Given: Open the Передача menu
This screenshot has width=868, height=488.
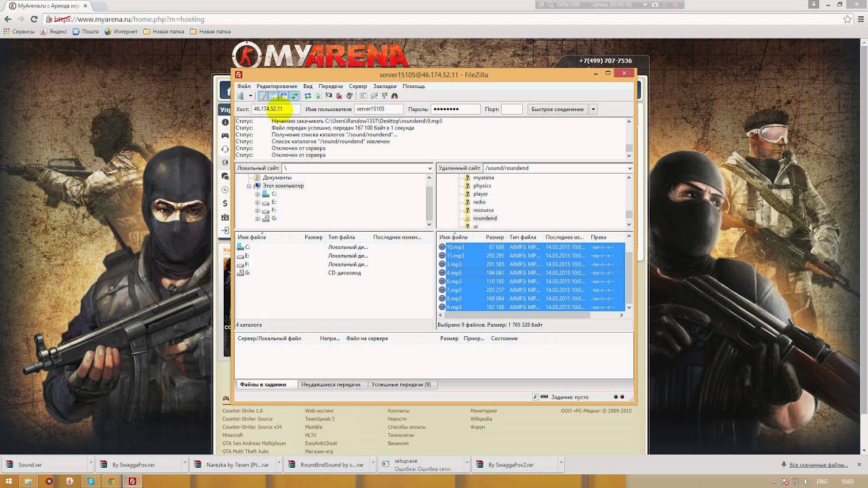Looking at the screenshot, I should pyautogui.click(x=331, y=86).
